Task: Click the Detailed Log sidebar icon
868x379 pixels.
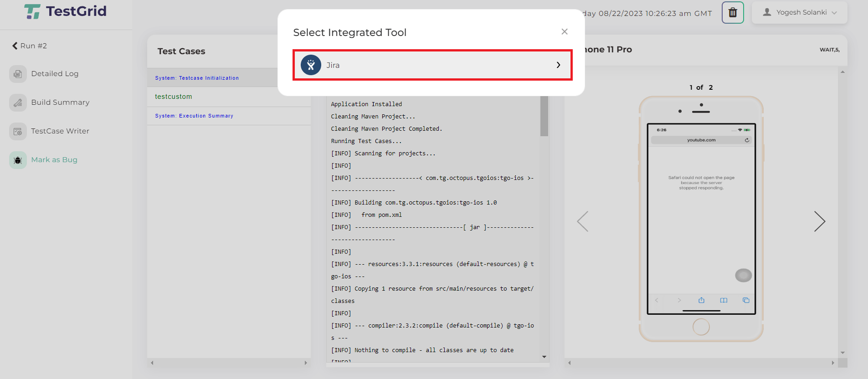Action: point(18,74)
